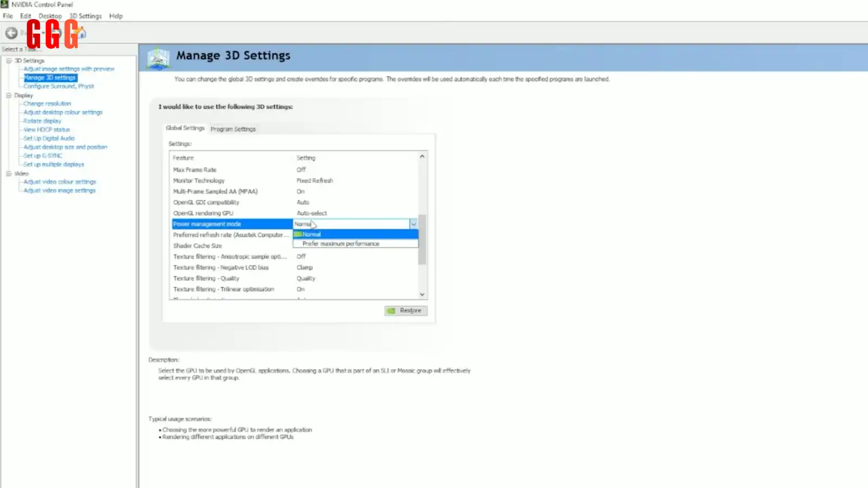Open the Edit menu
Viewport: 868px width, 488px height.
tap(26, 16)
